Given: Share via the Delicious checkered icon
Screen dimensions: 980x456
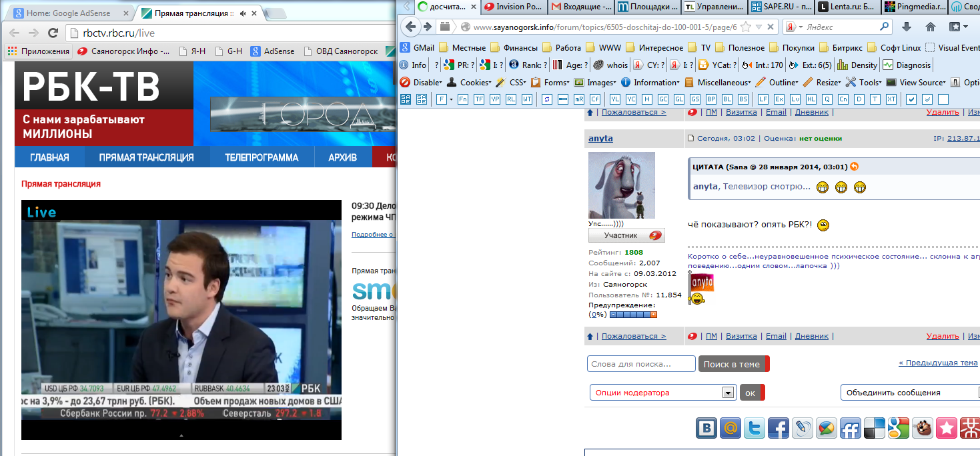Looking at the screenshot, I should point(875,428).
